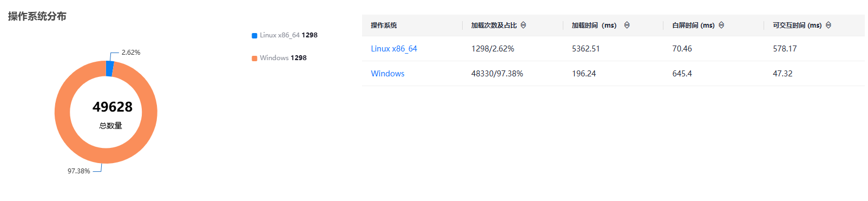Viewport: 868px width, 201px height.
Task: Open the Windows link in table
Action: tap(387, 74)
